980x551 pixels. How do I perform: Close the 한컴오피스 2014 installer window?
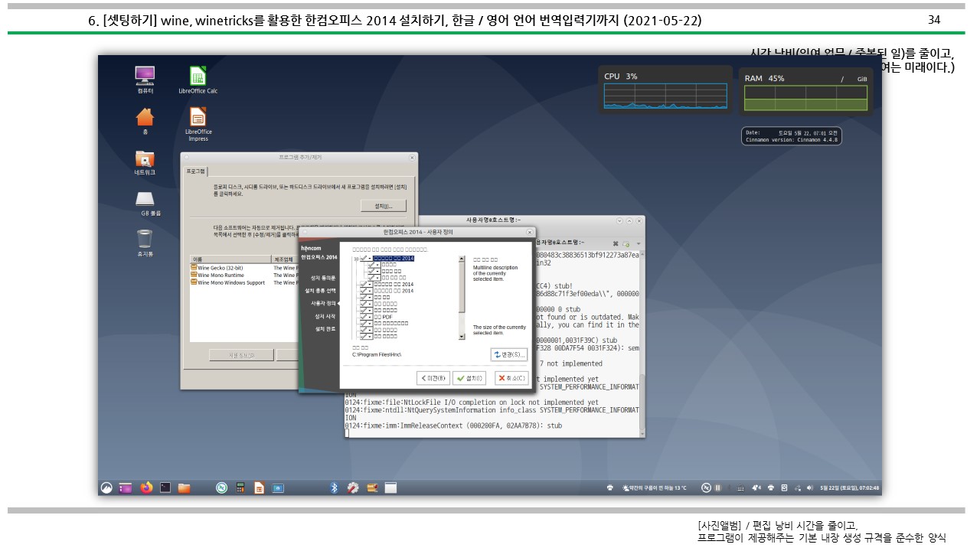pyautogui.click(x=529, y=231)
